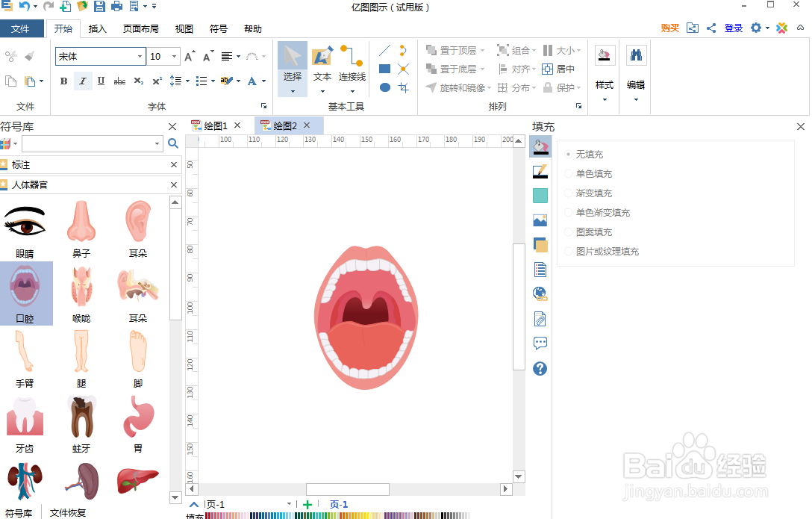Expand the 对齐 (Align) dropdown
The image size is (812, 519).
[x=536, y=69]
